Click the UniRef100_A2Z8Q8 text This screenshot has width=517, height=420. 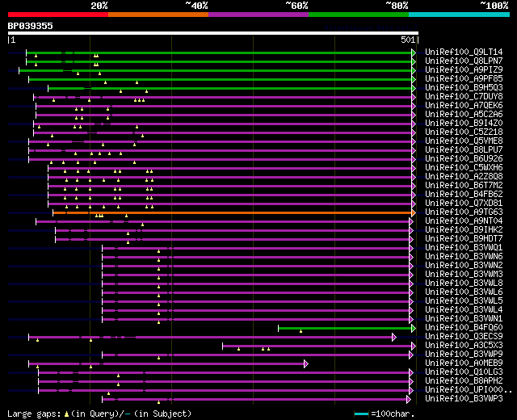(464, 177)
